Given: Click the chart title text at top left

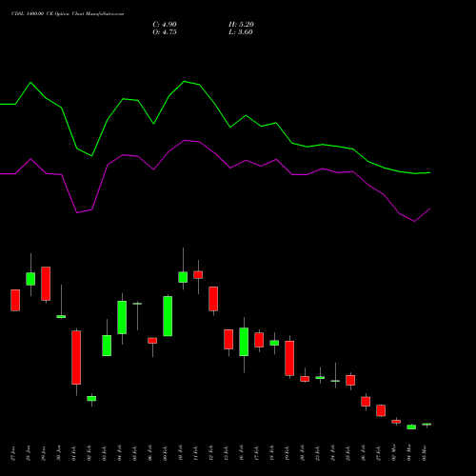Looking at the screenshot, I should click(x=68, y=14).
